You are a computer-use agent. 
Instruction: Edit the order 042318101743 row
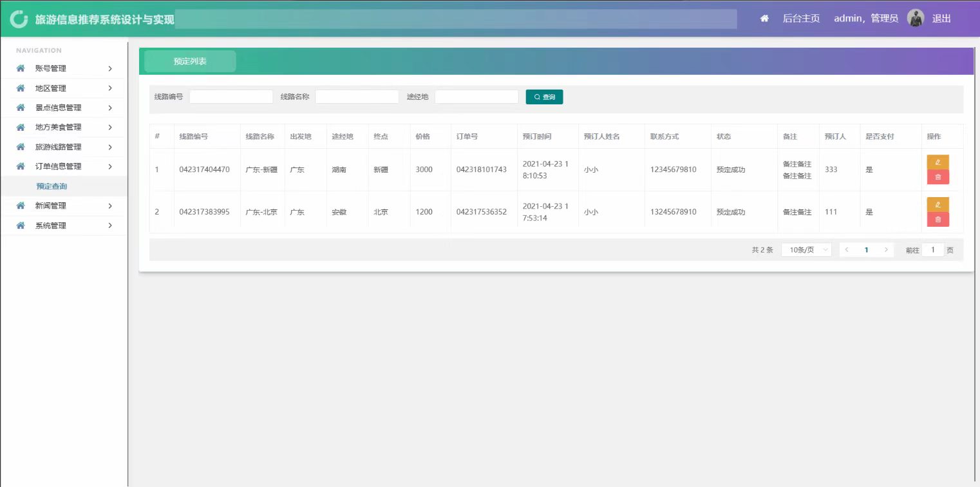coord(938,162)
